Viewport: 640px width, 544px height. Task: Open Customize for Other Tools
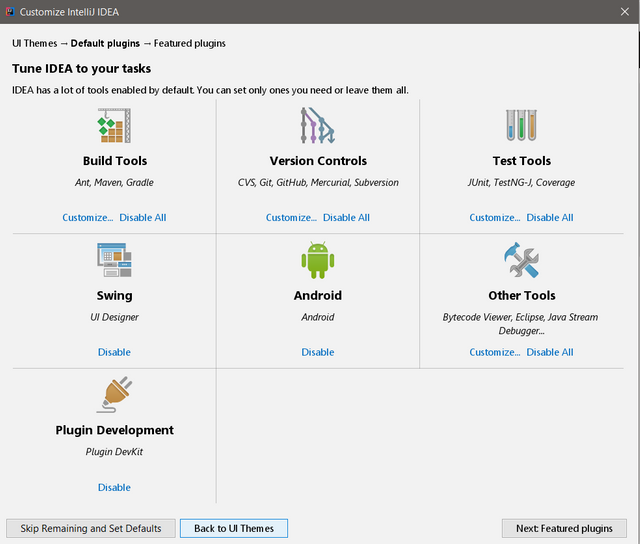[x=494, y=352]
